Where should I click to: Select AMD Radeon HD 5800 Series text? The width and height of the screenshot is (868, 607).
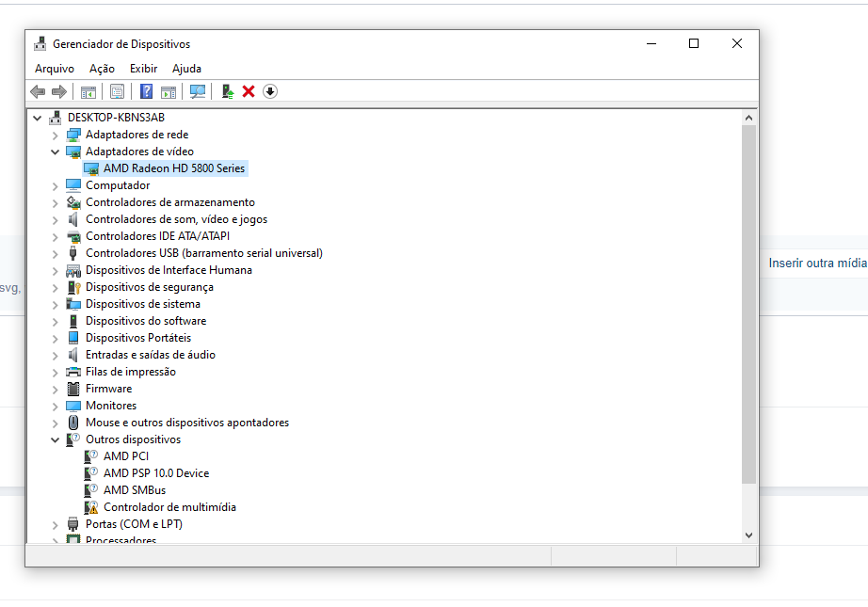point(174,168)
